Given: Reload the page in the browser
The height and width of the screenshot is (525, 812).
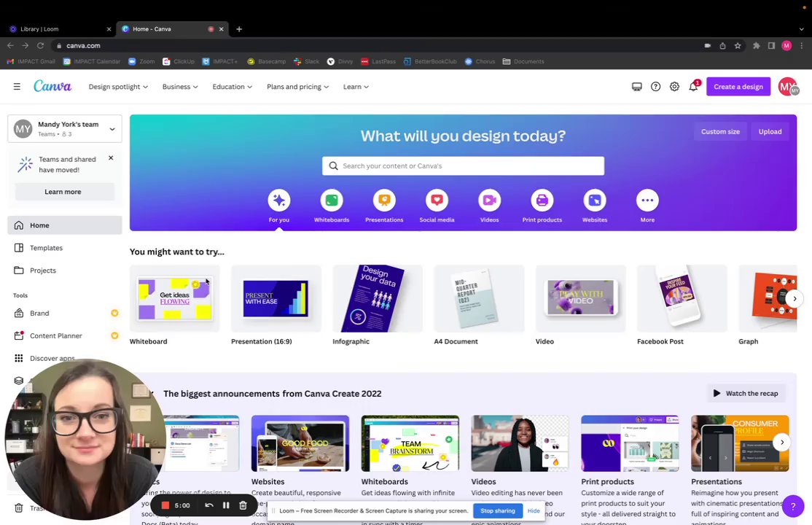Looking at the screenshot, I should pyautogui.click(x=40, y=46).
